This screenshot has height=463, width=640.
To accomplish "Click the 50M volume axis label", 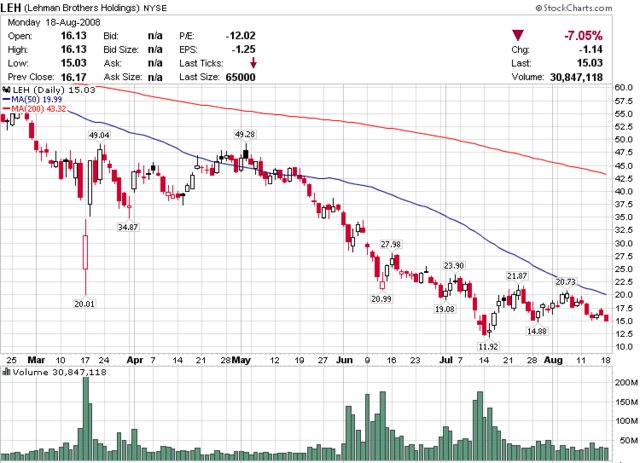I will pyautogui.click(x=629, y=441).
